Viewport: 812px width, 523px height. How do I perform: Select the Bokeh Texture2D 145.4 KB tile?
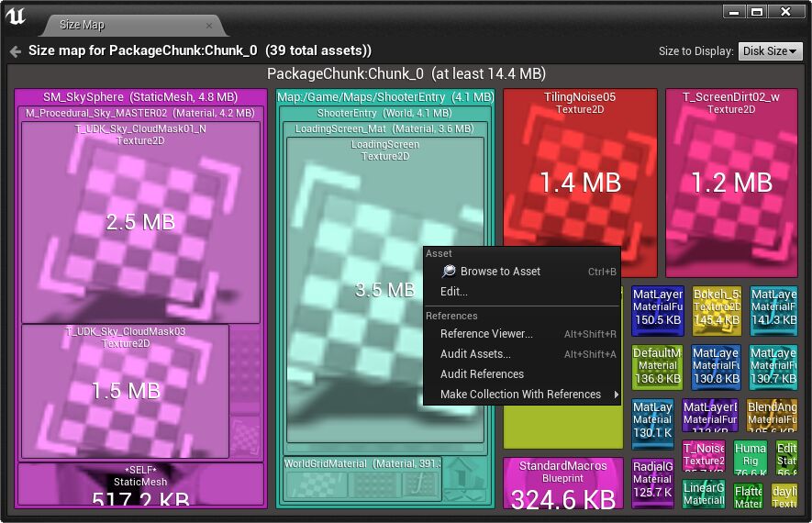717,310
